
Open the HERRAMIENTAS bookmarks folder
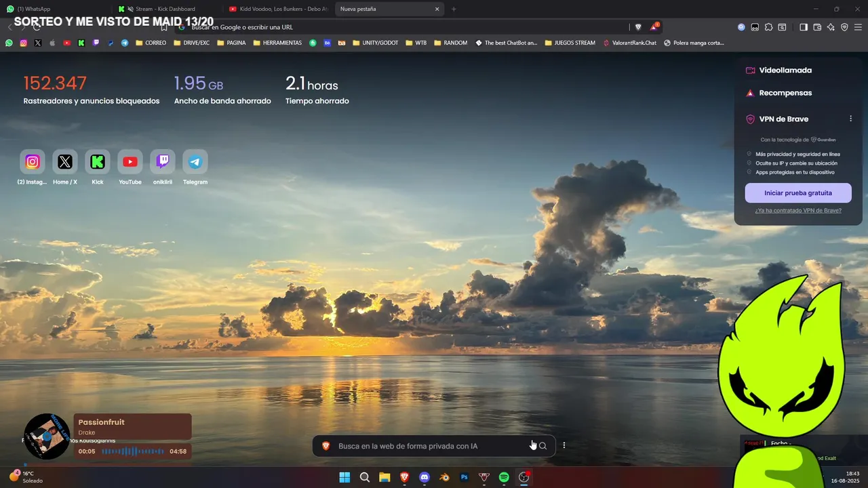277,43
